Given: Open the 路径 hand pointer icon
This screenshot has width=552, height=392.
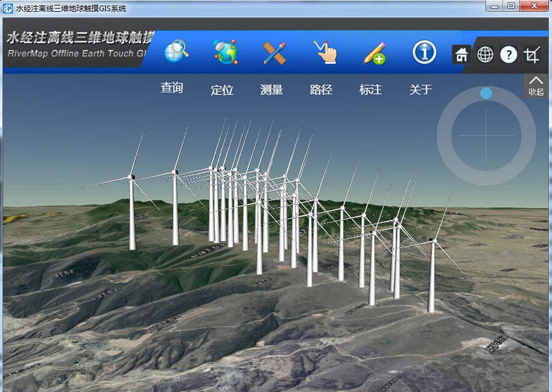Looking at the screenshot, I should pyautogui.click(x=325, y=53).
